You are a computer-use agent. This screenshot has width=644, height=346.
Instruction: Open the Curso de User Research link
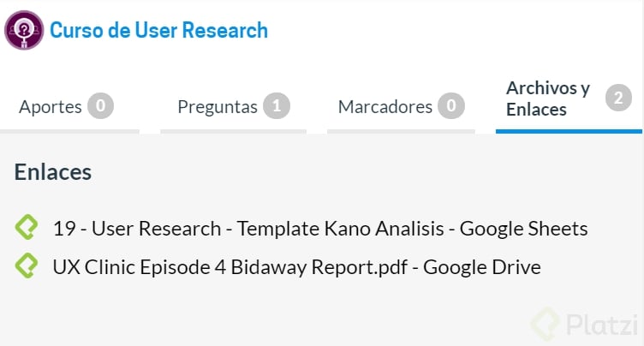tap(158, 31)
